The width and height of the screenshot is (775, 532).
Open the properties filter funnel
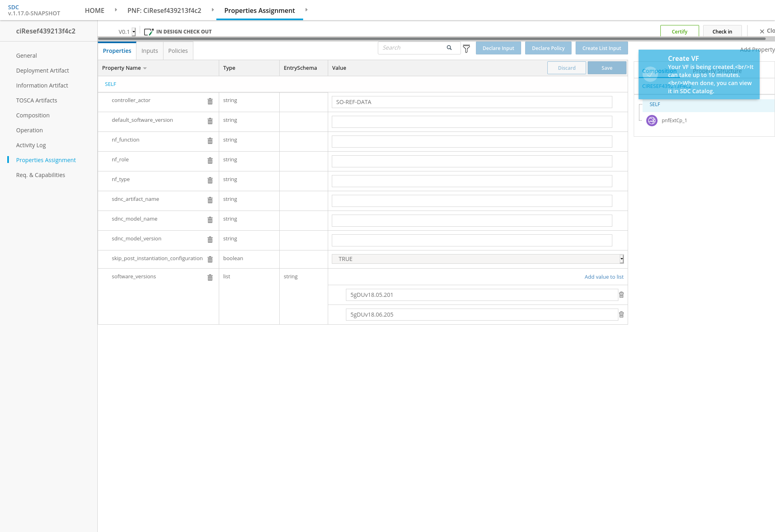467,49
